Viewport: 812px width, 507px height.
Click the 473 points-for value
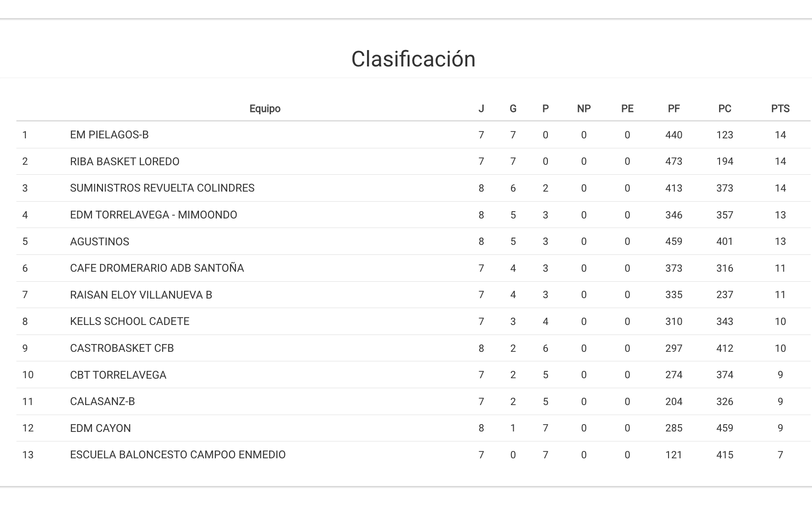pos(674,162)
